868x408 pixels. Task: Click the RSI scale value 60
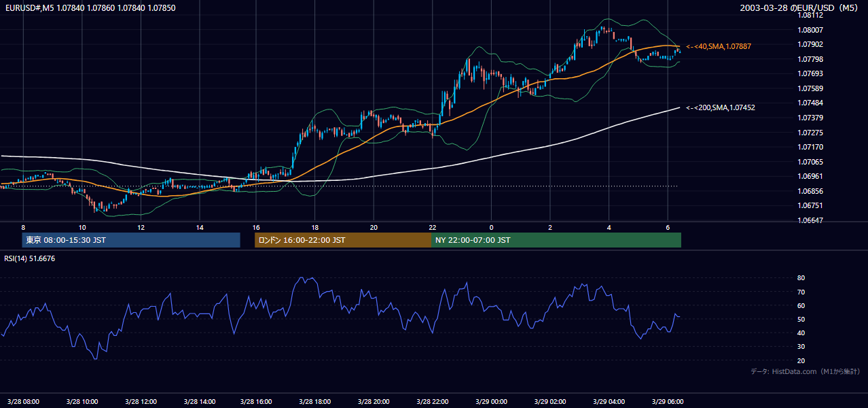(x=801, y=305)
